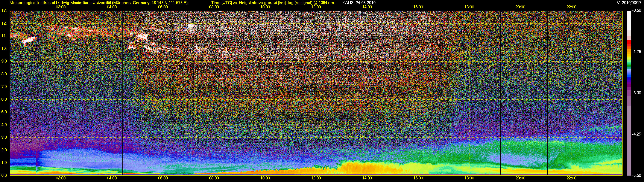Click the 9.0 height axis label
The height and width of the screenshot is (182, 644).
point(4,61)
